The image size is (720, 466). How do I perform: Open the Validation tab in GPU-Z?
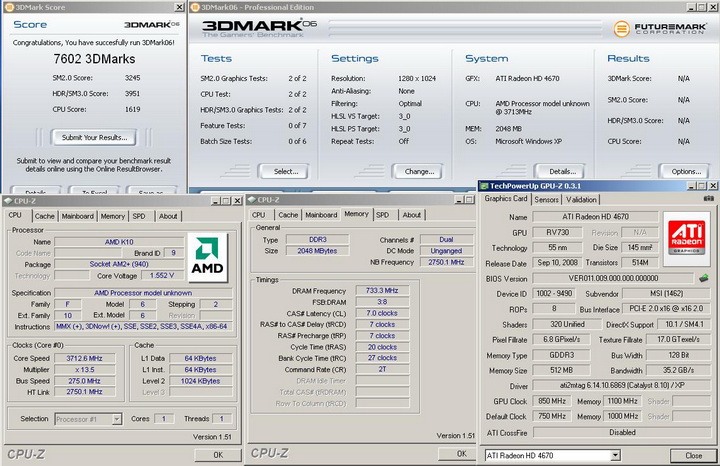[x=582, y=199]
